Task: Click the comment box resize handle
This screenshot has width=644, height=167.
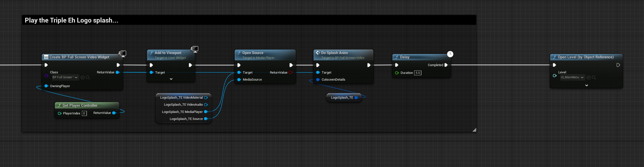Action: (x=474, y=130)
